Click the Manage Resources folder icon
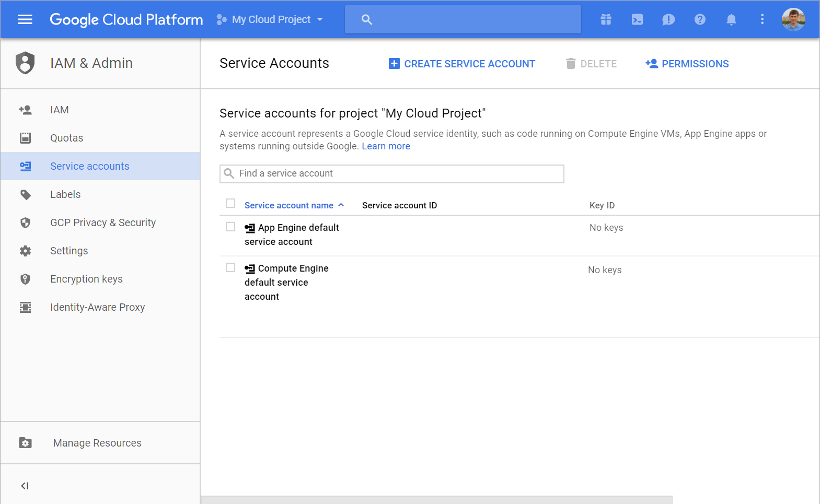This screenshot has height=504, width=820. coord(25,443)
